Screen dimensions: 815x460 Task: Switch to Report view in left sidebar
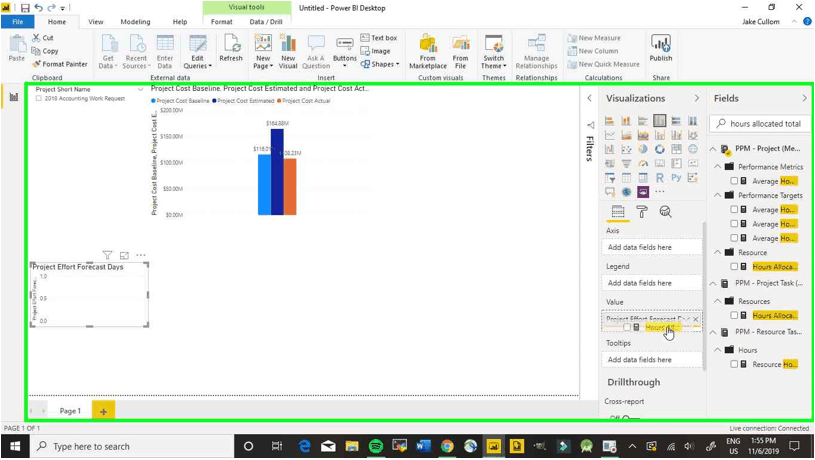pyautogui.click(x=14, y=97)
